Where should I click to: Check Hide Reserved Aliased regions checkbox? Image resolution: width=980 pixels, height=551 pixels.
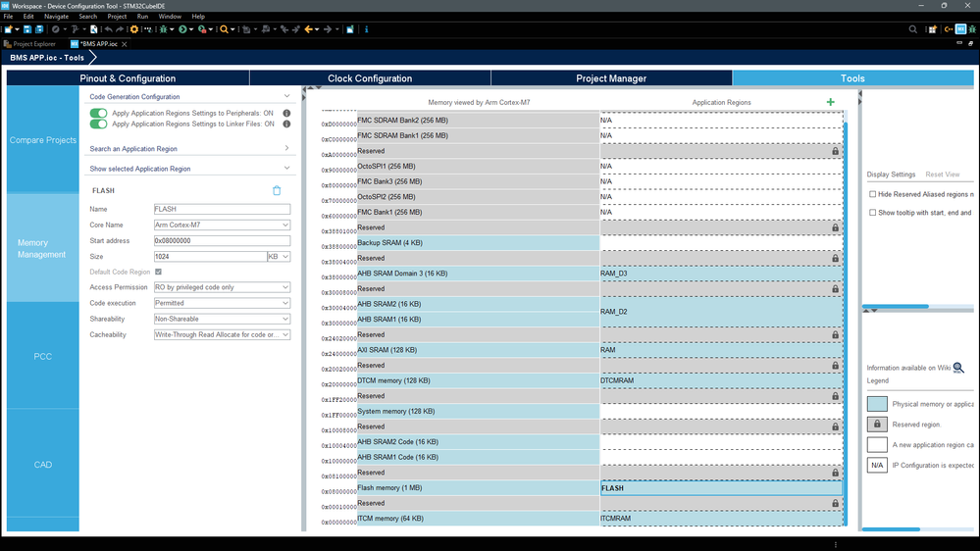click(872, 194)
